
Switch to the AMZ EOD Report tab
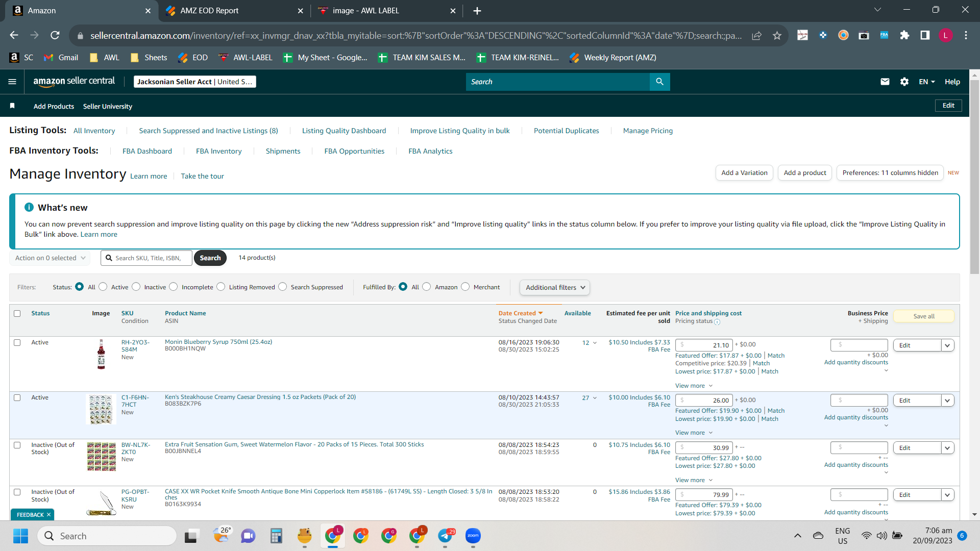(x=234, y=11)
